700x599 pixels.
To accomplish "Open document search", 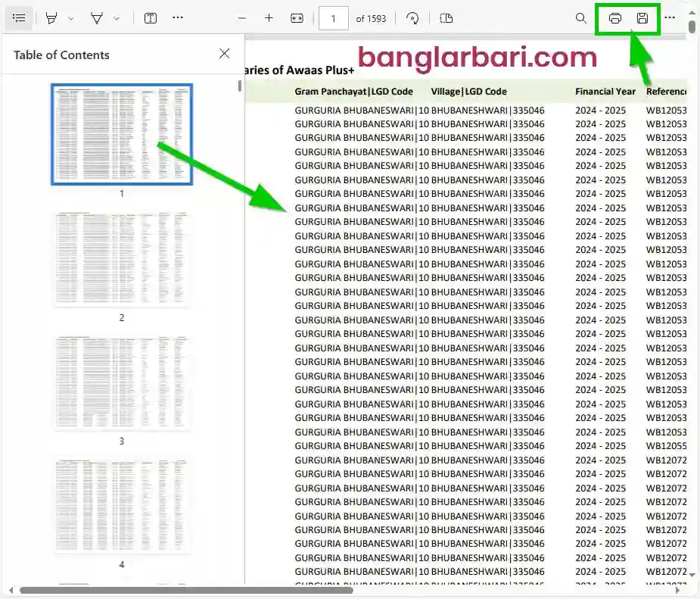I will point(580,18).
